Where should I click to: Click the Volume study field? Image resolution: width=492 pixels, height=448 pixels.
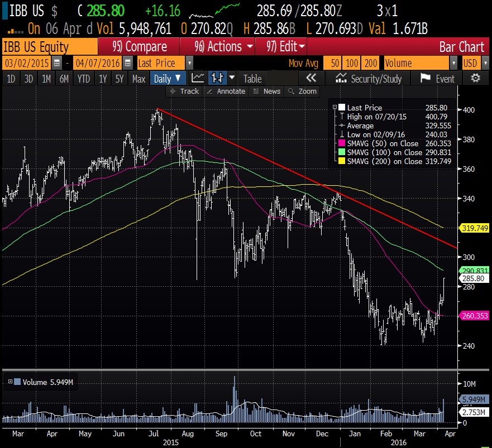[x=417, y=63]
